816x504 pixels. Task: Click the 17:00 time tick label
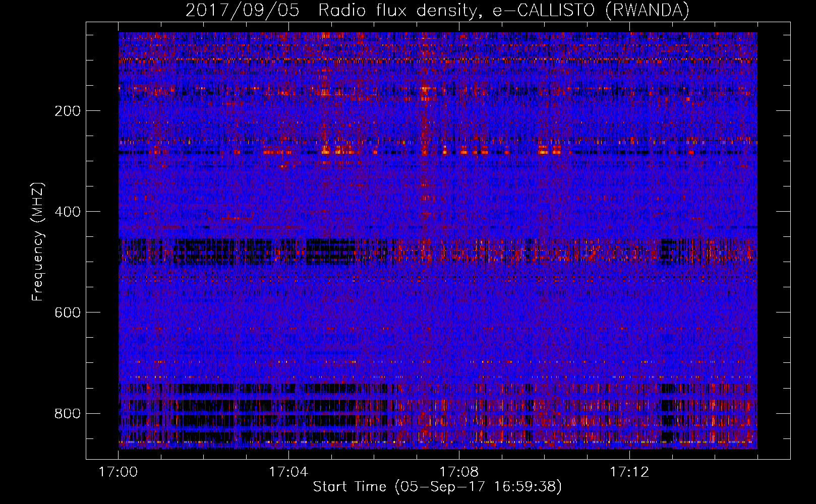(x=118, y=472)
